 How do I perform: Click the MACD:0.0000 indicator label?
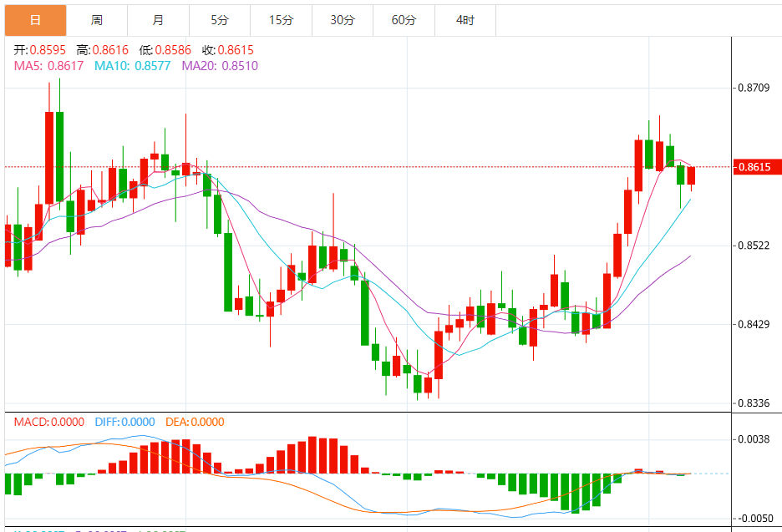point(49,422)
